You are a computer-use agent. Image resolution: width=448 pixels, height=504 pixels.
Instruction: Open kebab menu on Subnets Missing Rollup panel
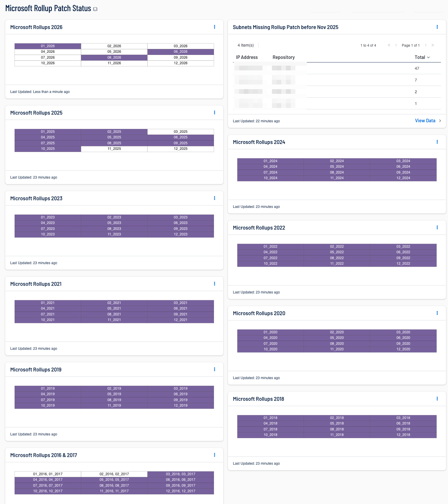(437, 27)
